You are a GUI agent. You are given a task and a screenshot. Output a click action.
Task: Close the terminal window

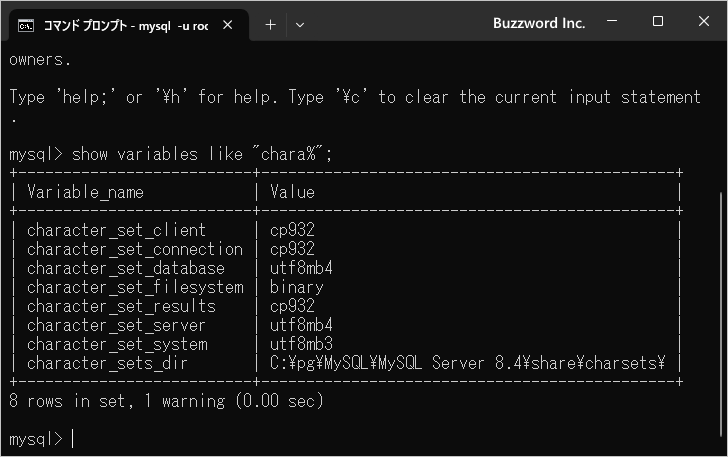(704, 22)
